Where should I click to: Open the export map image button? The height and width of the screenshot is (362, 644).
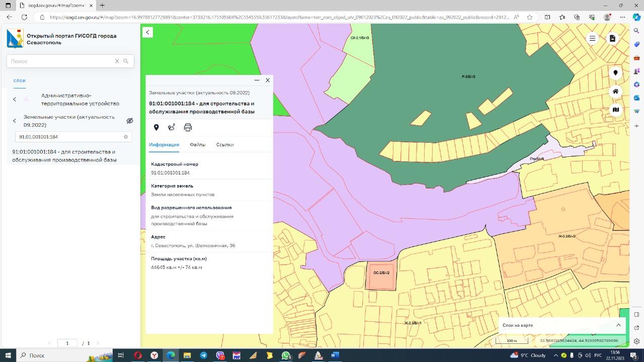pyautogui.click(x=612, y=39)
